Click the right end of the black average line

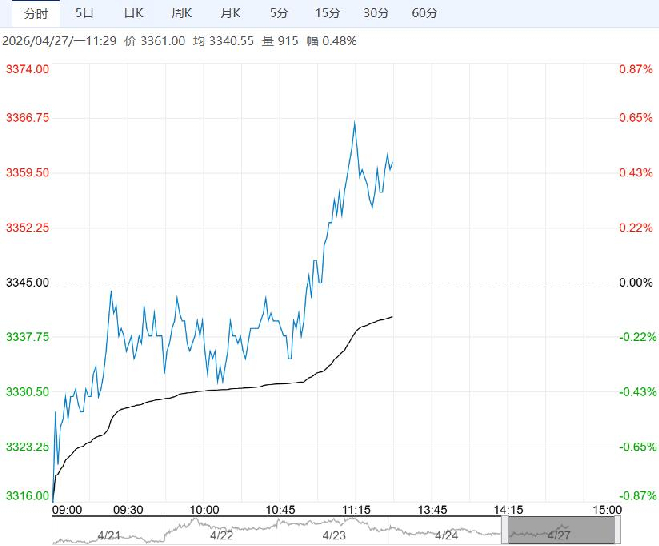(392, 316)
